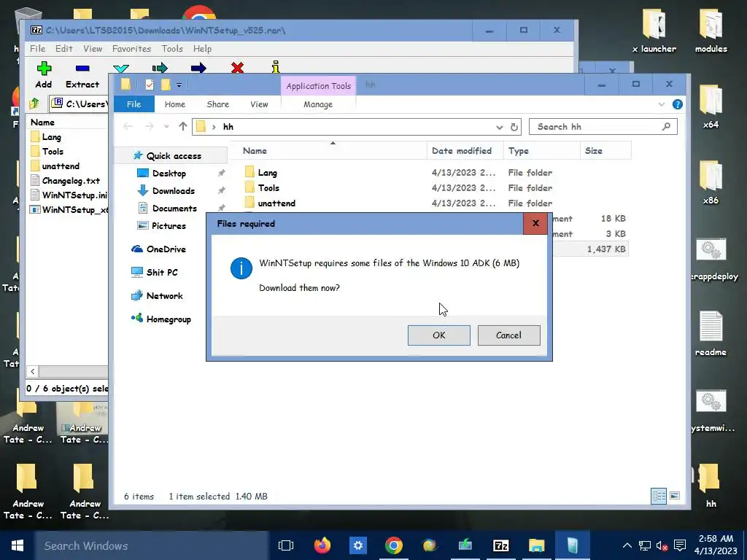Click the Windows Start button

coord(18,545)
